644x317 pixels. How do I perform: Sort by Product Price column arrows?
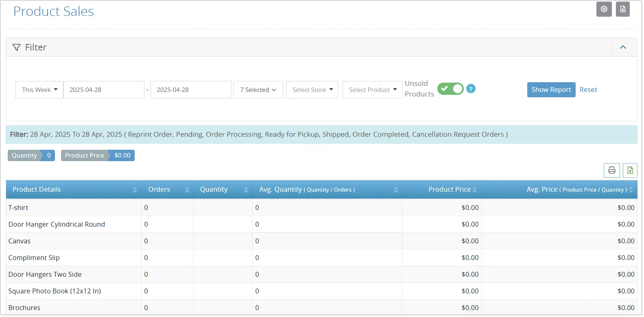(x=475, y=190)
